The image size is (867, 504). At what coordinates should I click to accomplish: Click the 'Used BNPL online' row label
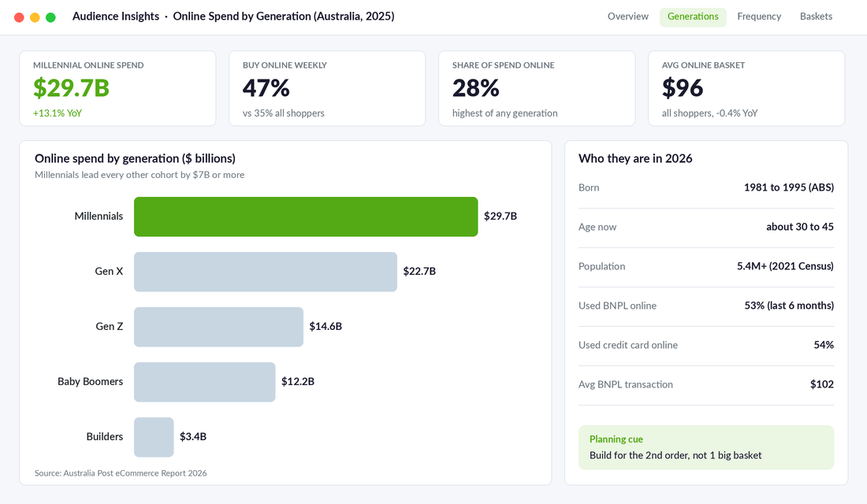click(x=617, y=306)
